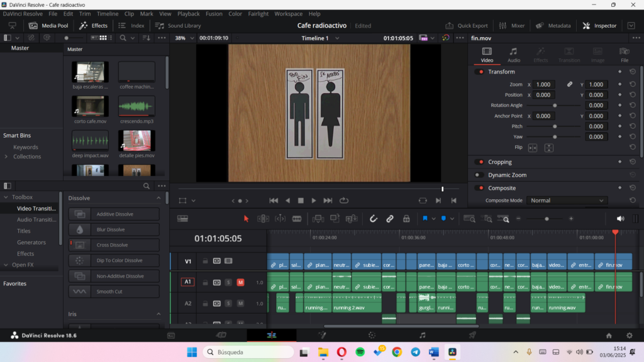
Task: Toggle timeline snapping magnet icon
Action: pos(373,219)
